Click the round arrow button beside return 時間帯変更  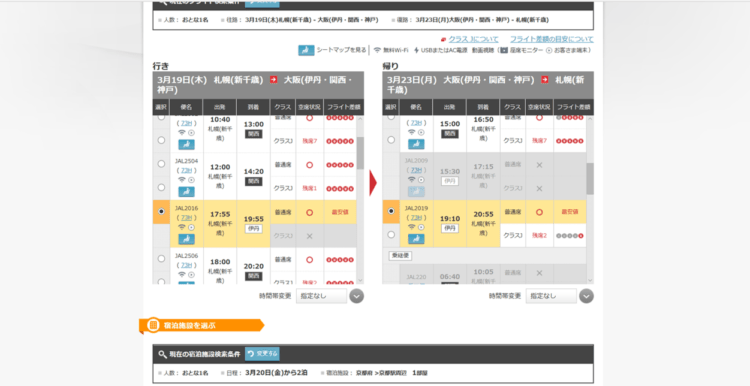[586, 296]
